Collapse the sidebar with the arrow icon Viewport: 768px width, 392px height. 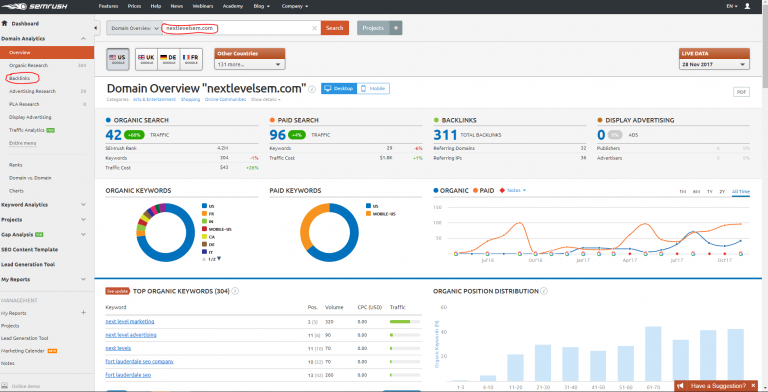tap(96, 28)
